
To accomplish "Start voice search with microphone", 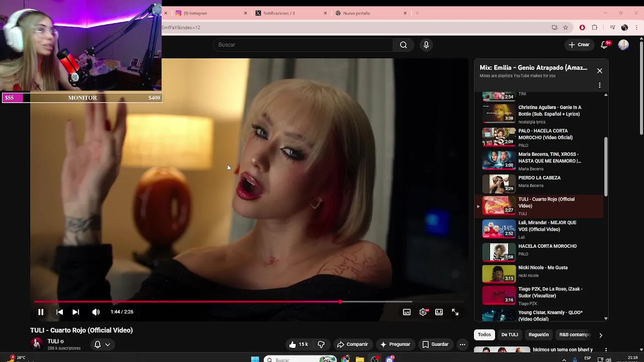I will pos(426,45).
